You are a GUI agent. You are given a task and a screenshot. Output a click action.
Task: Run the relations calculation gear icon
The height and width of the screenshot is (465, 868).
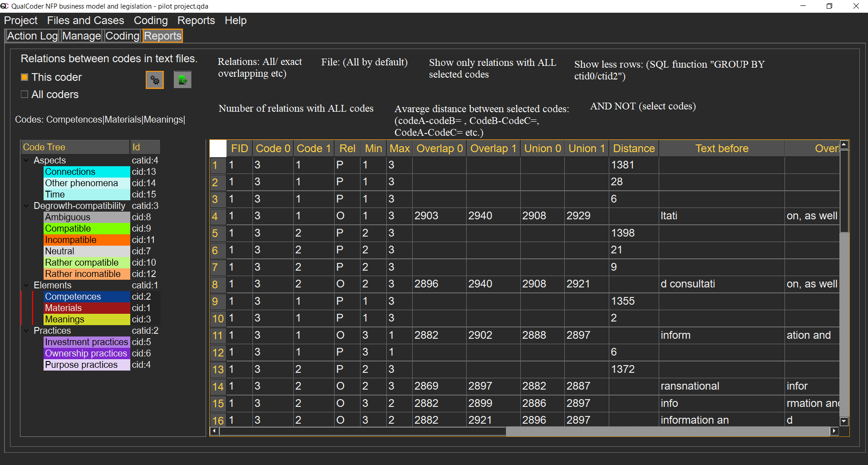[154, 79]
